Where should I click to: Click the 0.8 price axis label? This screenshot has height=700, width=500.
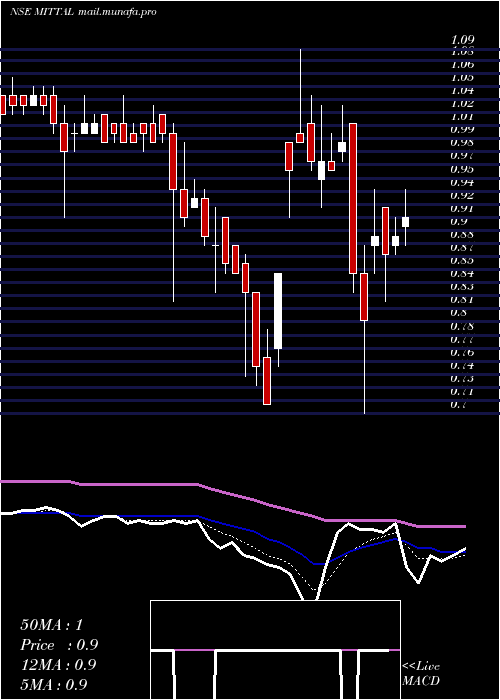pos(459,313)
